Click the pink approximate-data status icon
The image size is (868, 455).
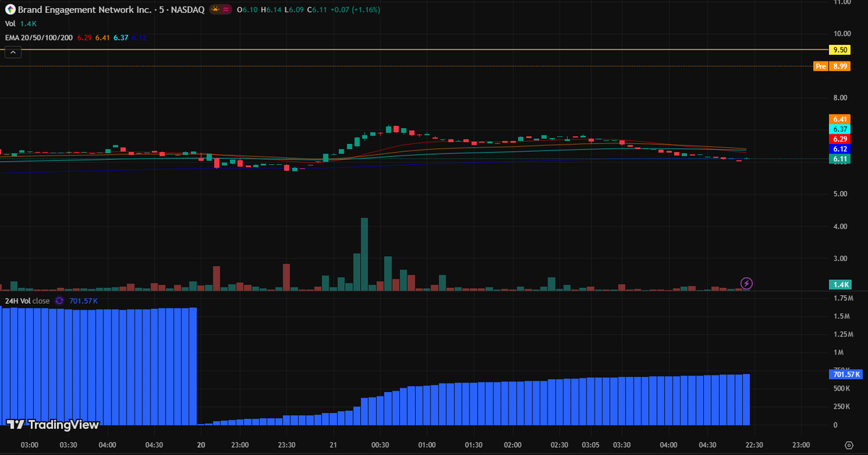(227, 10)
